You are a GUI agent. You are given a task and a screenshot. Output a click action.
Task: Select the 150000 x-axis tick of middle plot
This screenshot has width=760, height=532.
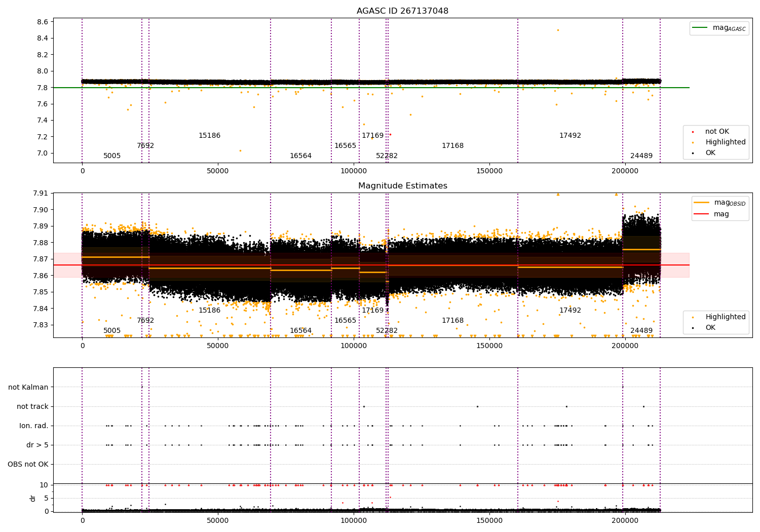pyautogui.click(x=489, y=346)
